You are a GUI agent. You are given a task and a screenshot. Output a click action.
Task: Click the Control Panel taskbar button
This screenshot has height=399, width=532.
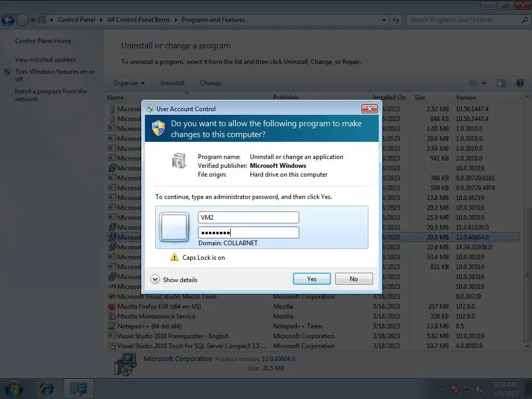pos(78,389)
